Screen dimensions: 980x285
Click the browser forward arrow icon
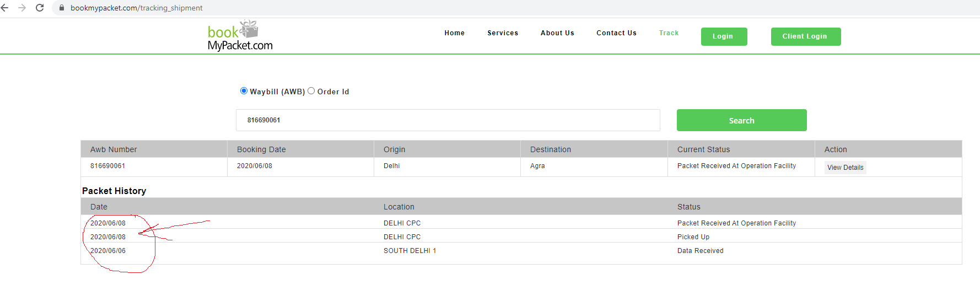[x=22, y=8]
